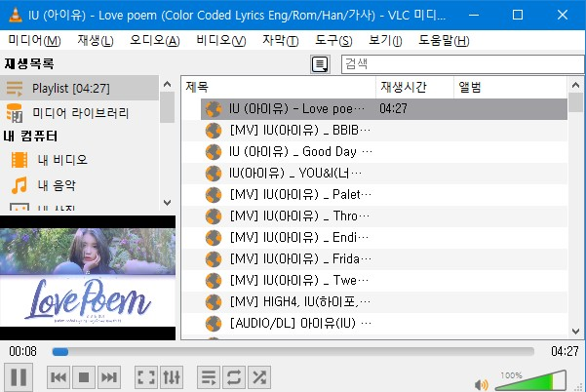Open 내 음악 in sidebar
Screen dimensions: 586x392
[57, 185]
